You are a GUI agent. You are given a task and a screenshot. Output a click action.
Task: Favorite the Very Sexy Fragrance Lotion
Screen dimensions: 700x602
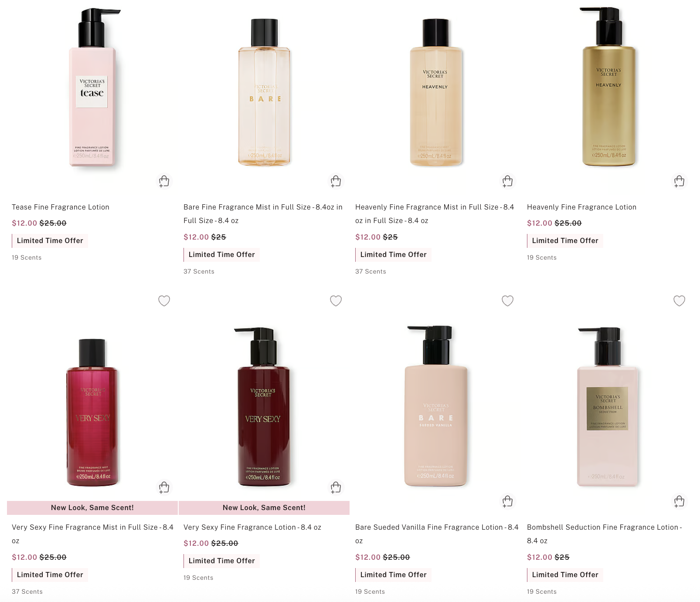click(x=336, y=301)
